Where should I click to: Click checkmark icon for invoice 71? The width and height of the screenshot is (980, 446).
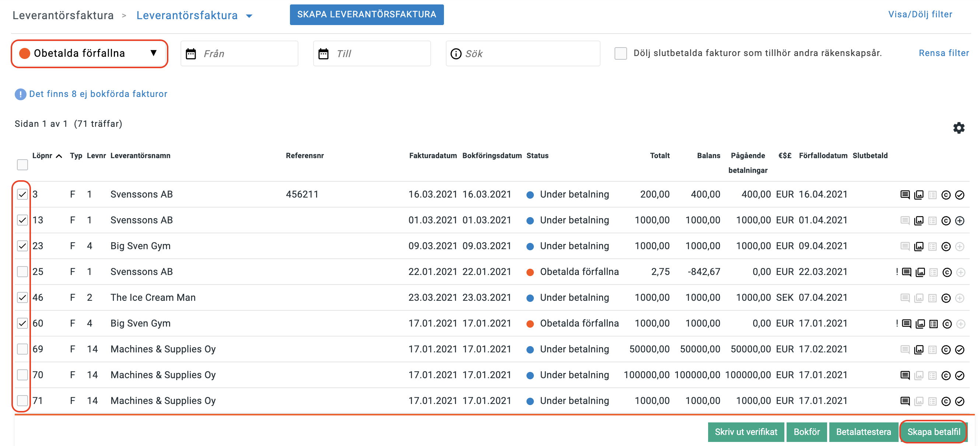(x=959, y=401)
